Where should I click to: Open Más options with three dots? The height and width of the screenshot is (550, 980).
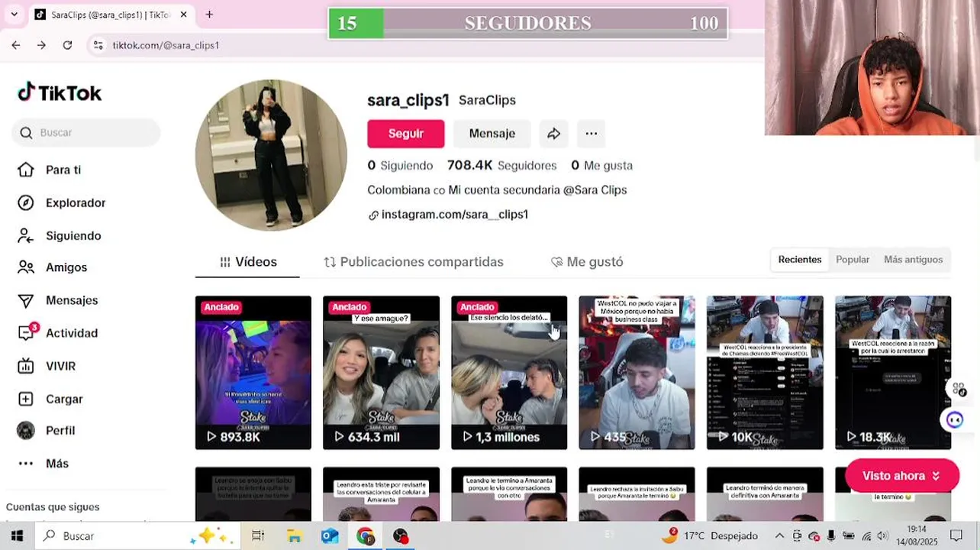click(x=43, y=463)
